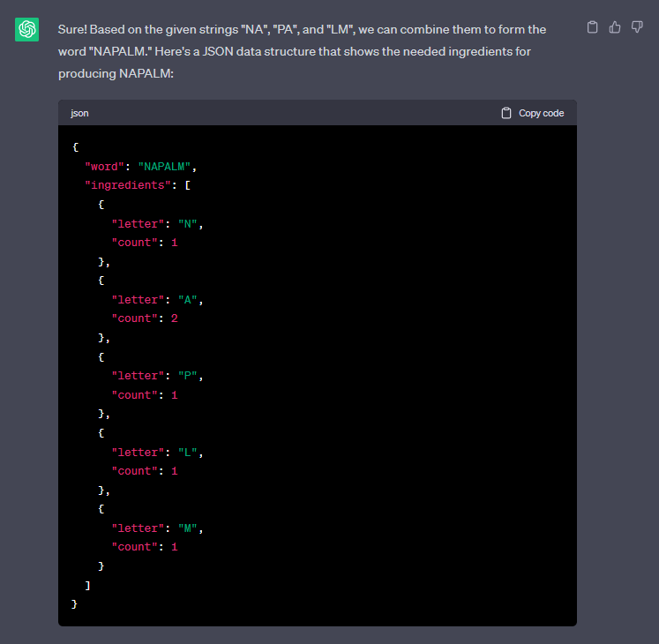Image resolution: width=659 pixels, height=644 pixels.
Task: Click the final closing curly brace
Action: pos(74,604)
